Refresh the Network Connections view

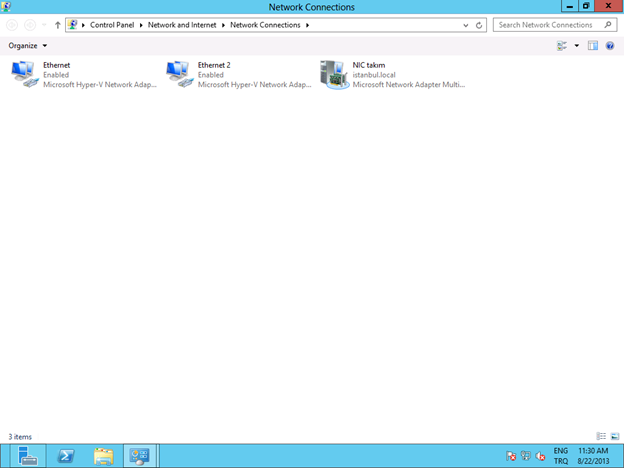tap(479, 25)
